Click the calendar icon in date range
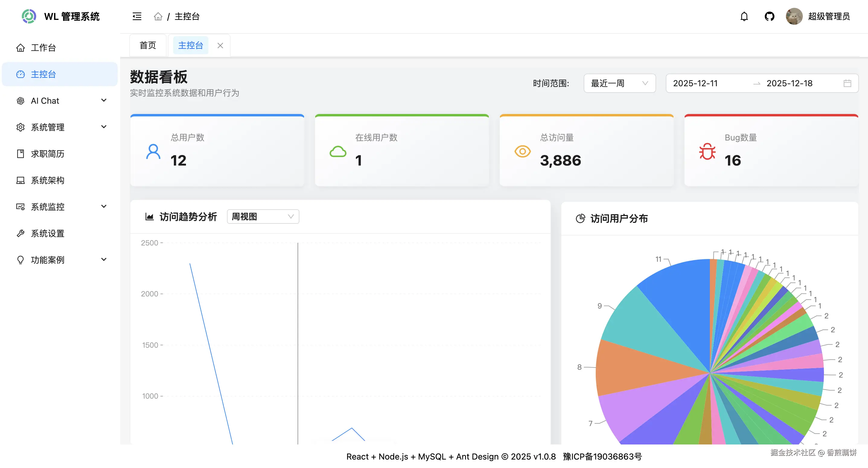 coord(847,83)
